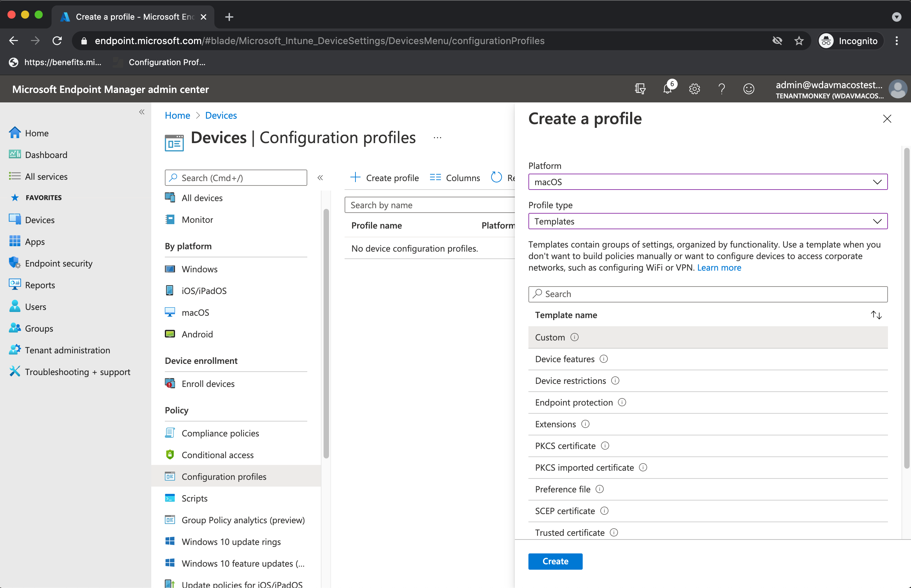The image size is (911, 588).
Task: Open notifications bell with 6 alerts
Action: (x=668, y=88)
